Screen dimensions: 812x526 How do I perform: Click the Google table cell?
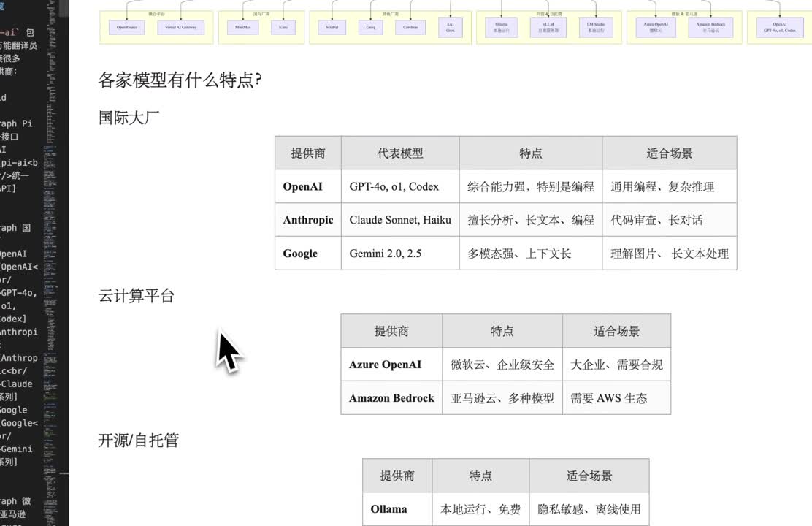click(308, 253)
